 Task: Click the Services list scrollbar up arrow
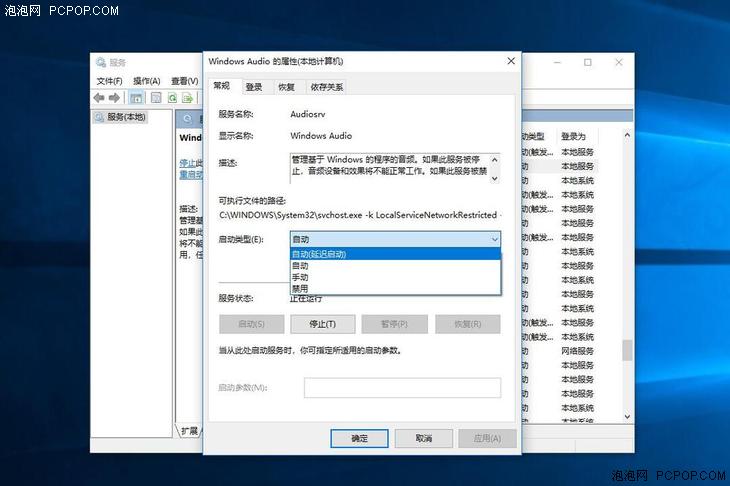tap(627, 135)
